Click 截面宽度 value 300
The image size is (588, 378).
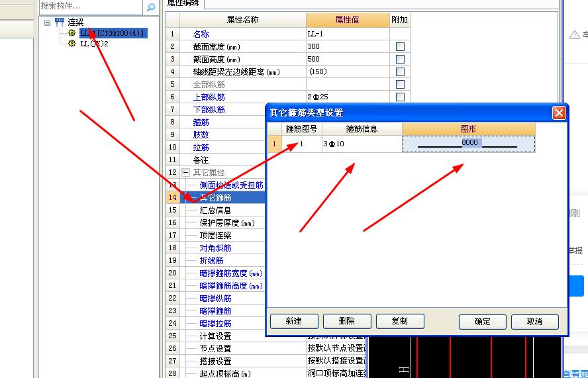(348, 46)
